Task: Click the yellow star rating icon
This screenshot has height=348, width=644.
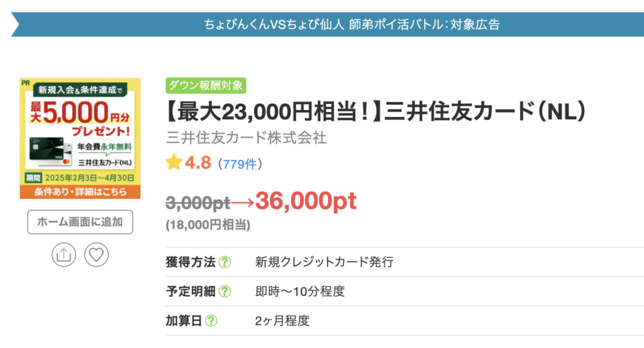Action: click(x=174, y=162)
